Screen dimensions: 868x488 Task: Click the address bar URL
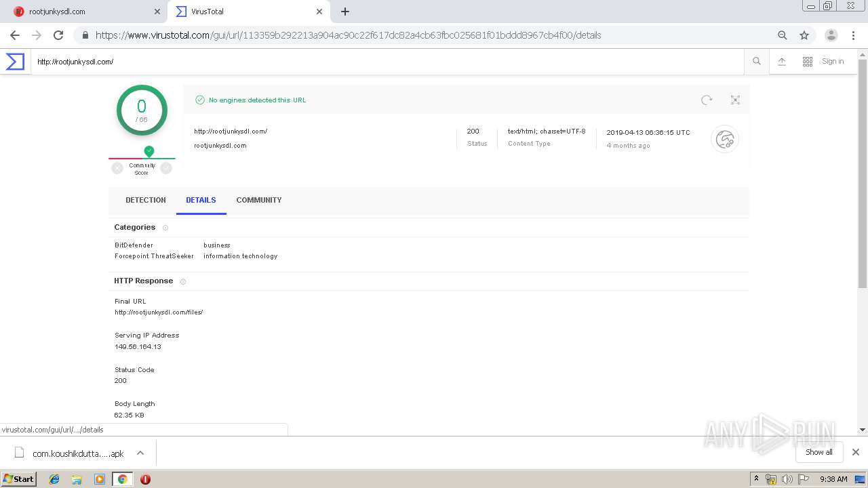348,35
